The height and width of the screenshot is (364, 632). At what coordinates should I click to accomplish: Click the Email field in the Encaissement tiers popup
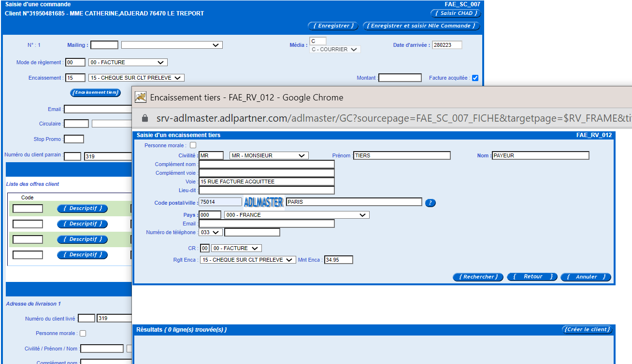[x=267, y=224]
